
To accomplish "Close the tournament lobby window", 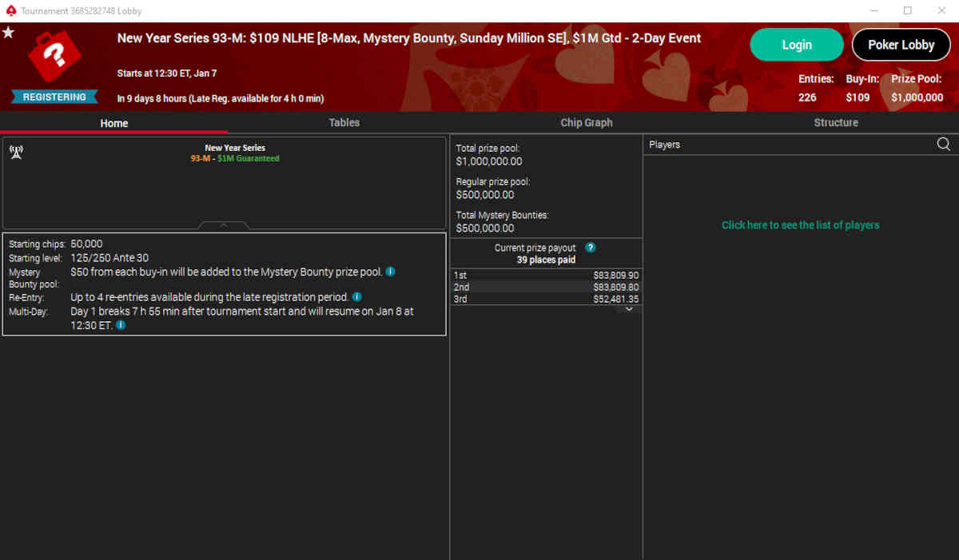I will coord(941,10).
